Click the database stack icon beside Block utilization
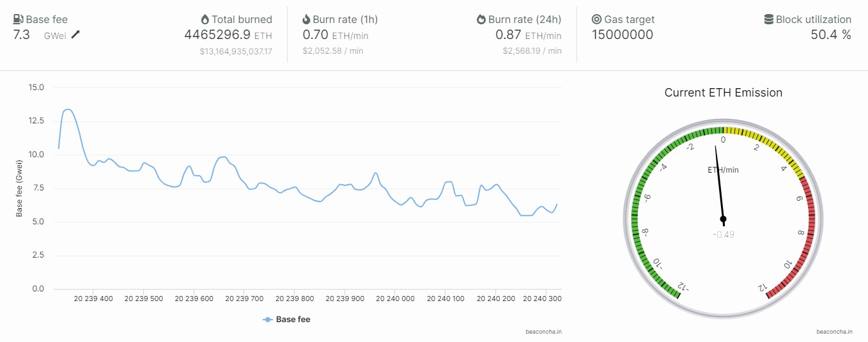Image resolution: width=868 pixels, height=342 pixels. [768, 19]
